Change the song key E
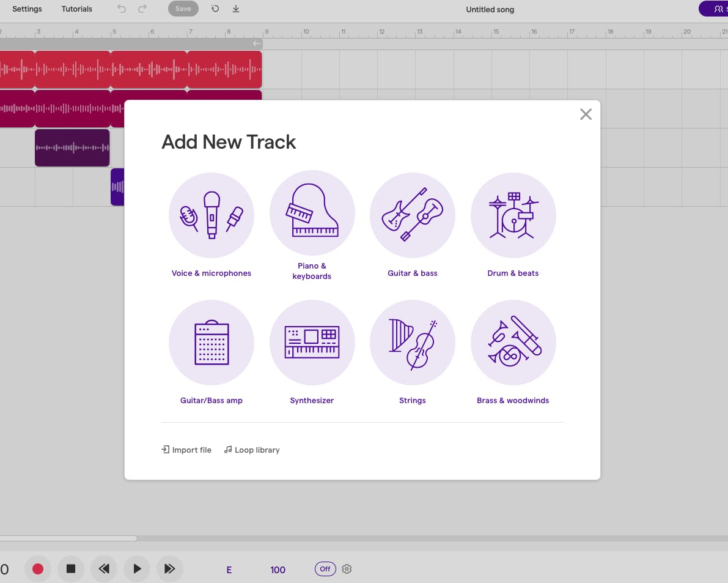 point(229,570)
